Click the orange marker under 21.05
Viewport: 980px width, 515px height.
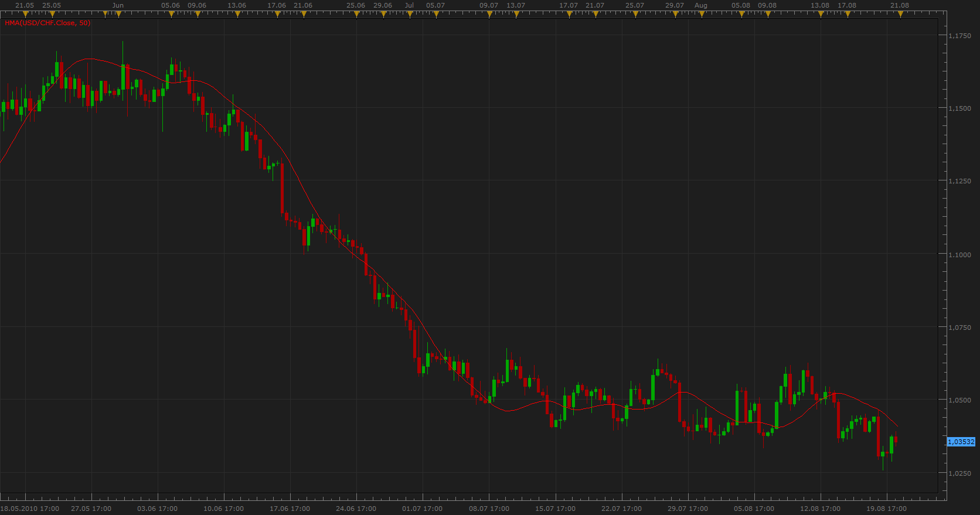pyautogui.click(x=25, y=14)
